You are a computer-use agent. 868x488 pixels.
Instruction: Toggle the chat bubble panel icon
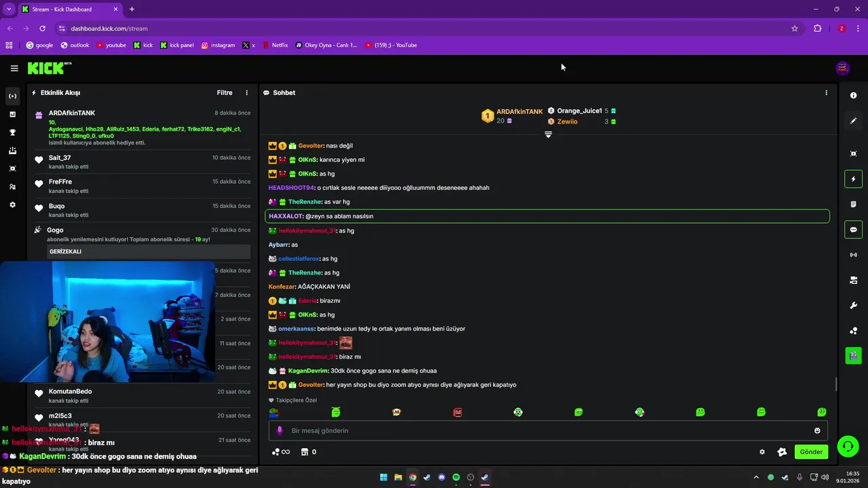click(853, 230)
